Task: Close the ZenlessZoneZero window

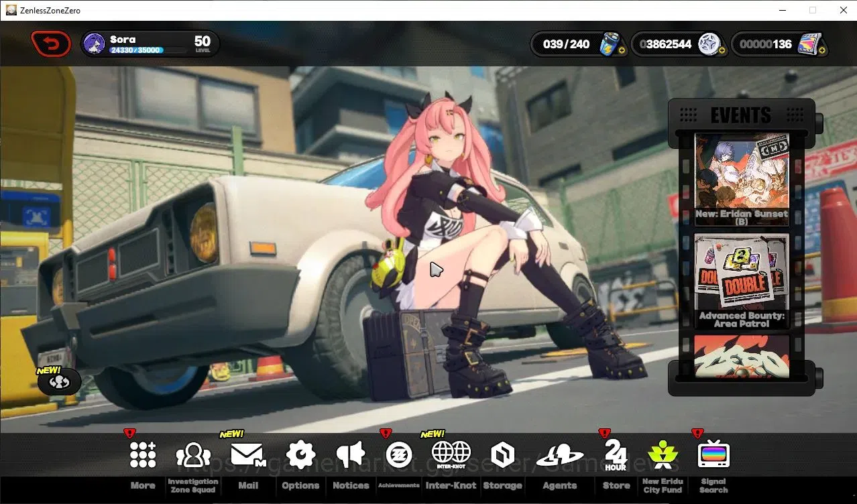Action: (843, 10)
